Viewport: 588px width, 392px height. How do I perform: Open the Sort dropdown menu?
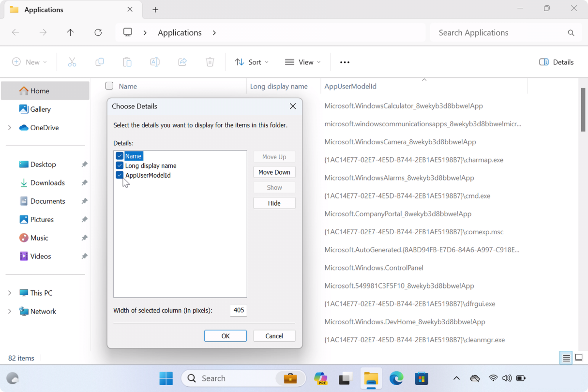252,62
